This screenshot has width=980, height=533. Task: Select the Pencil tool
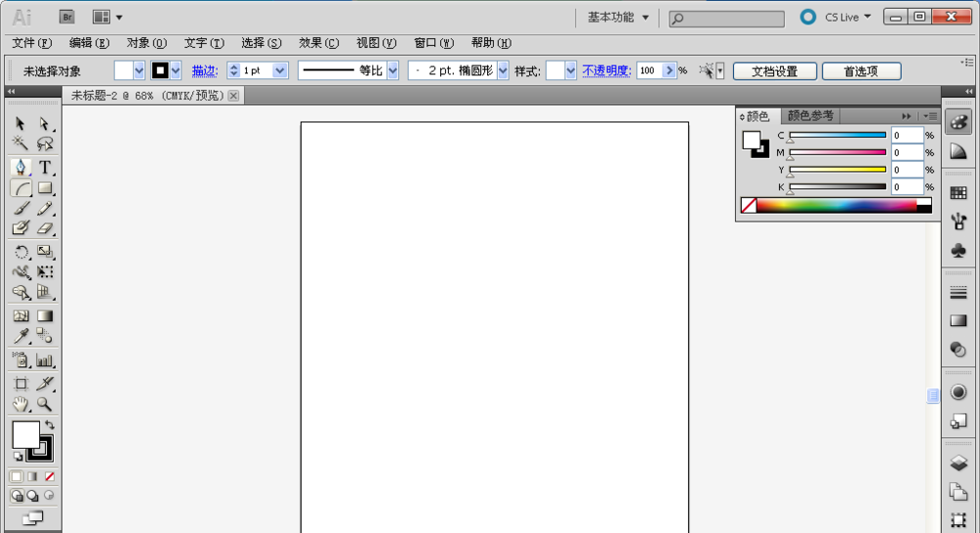(44, 208)
